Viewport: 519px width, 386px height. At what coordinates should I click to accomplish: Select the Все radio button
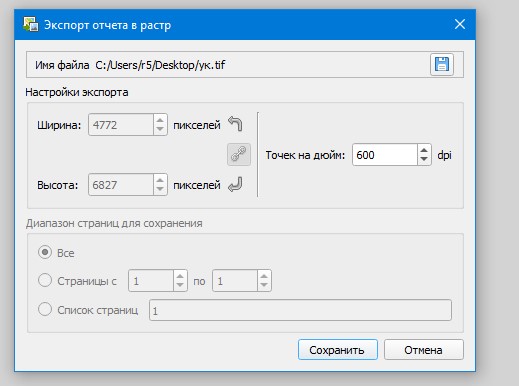tap(45, 252)
